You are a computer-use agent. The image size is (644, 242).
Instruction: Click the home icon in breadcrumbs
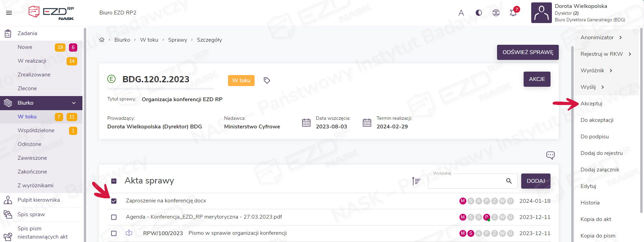point(102,40)
